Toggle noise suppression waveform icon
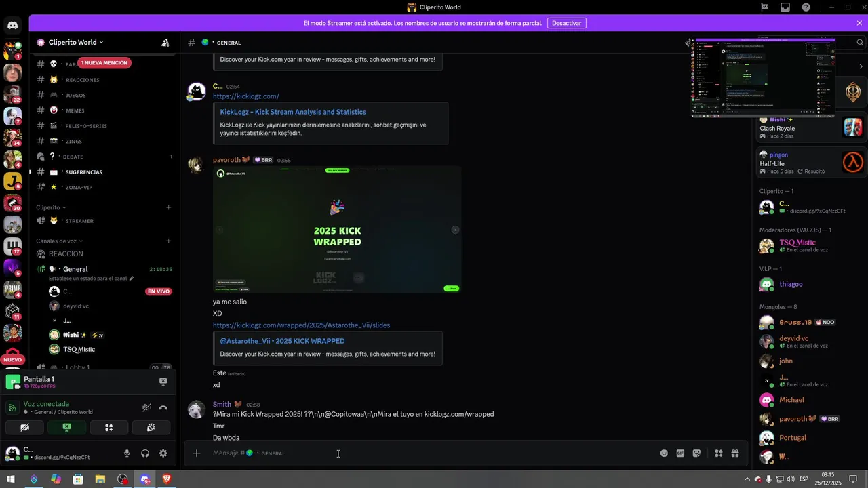Image resolution: width=868 pixels, height=488 pixels. [x=146, y=407]
